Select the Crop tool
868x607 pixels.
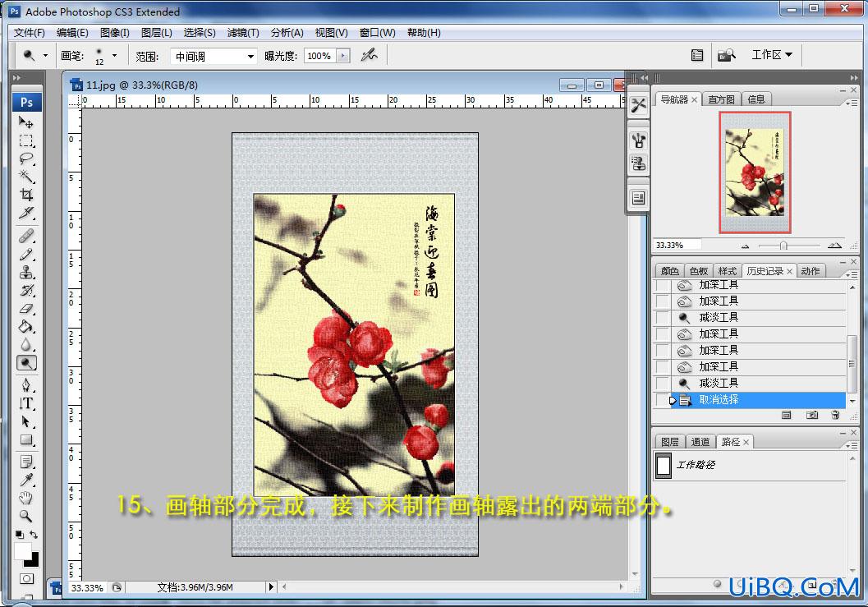point(26,195)
